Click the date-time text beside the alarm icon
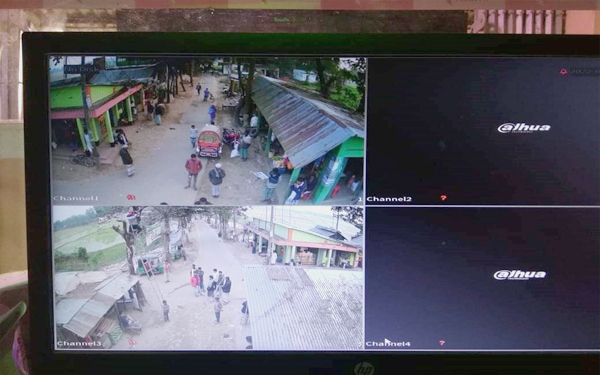600x375 pixels. click(x=585, y=72)
